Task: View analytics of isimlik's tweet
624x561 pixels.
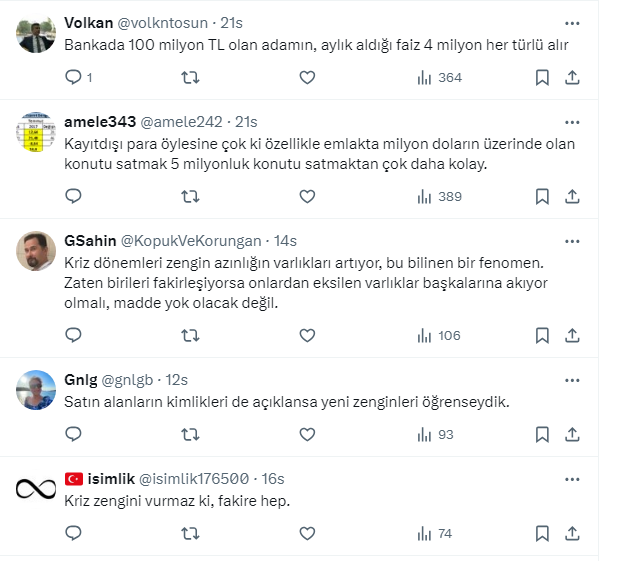Action: coord(424,533)
